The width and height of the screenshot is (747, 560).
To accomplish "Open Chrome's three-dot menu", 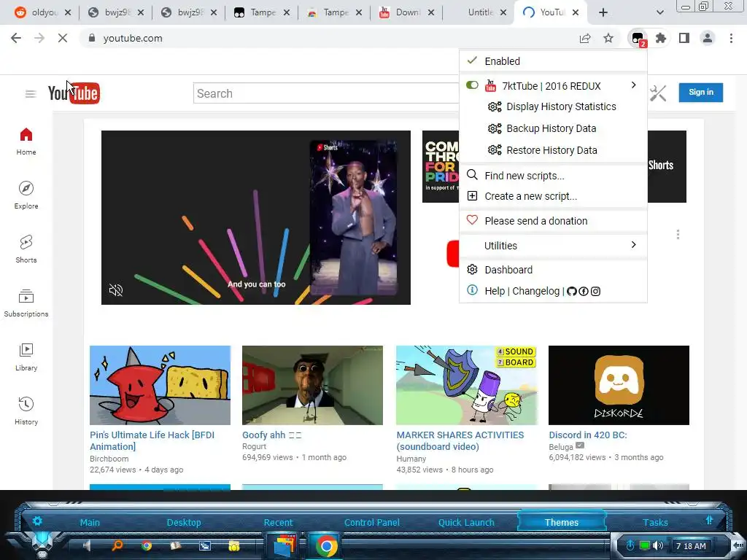I will (x=731, y=38).
